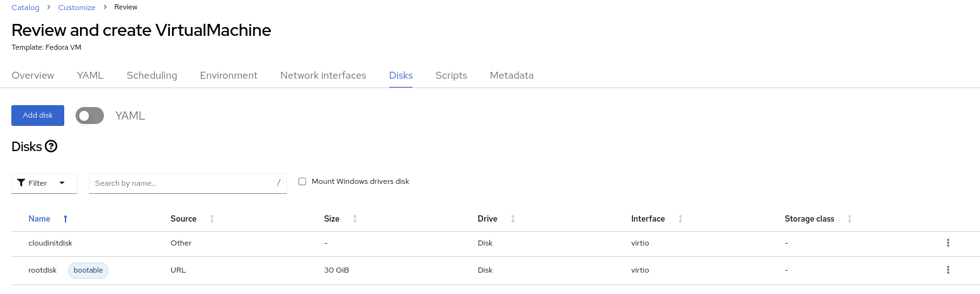The image size is (980, 294).
Task: Click sort icon beside Storage class column
Action: tap(850, 219)
